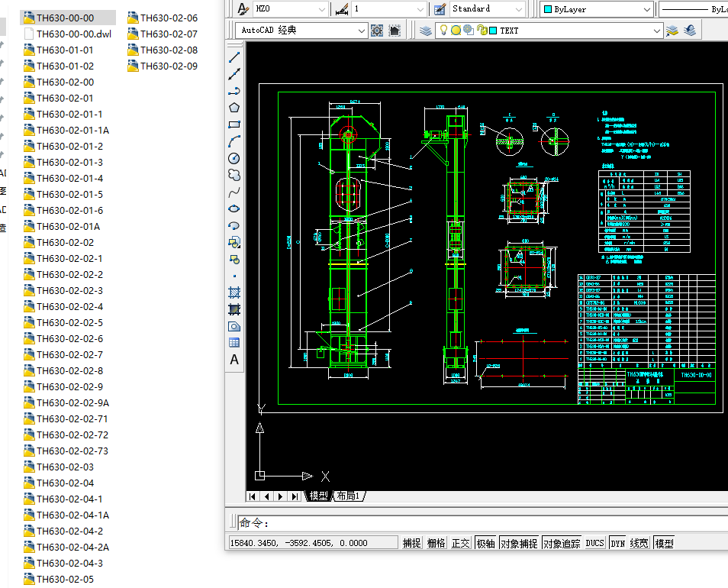Click the Workspace Settings gear icon
The width and height of the screenshot is (728, 588).
[377, 31]
